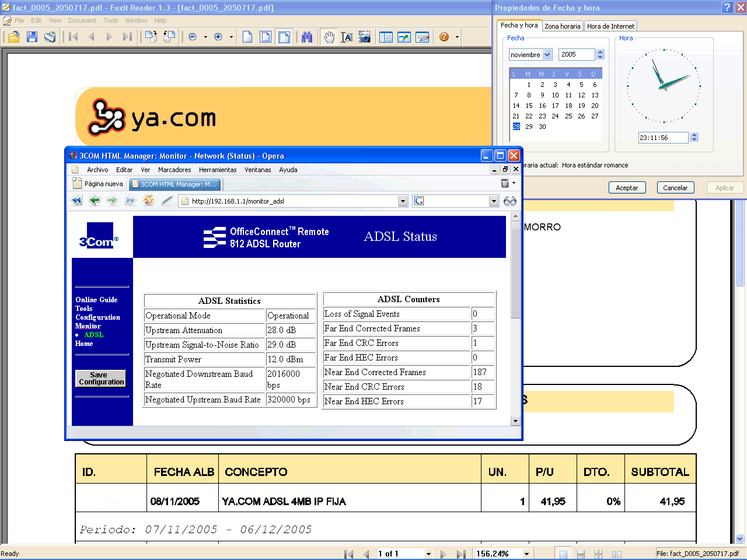Click year 2005 spinner arrows in date dialog

tap(601, 54)
